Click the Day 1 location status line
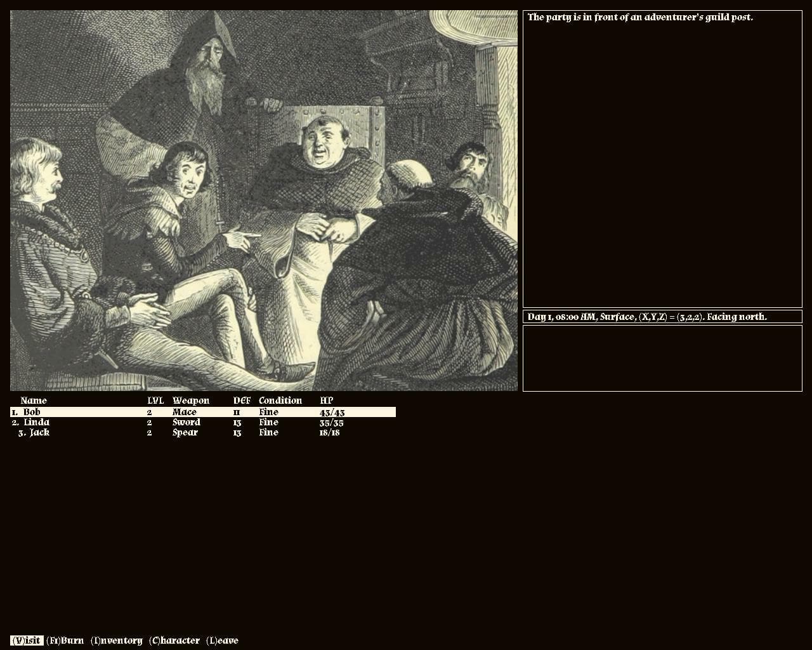 (x=647, y=317)
